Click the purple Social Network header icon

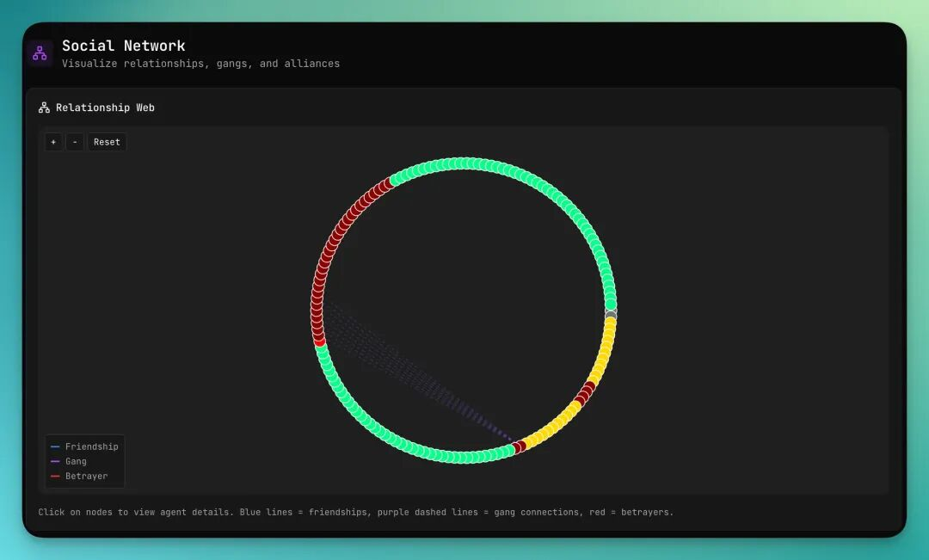(x=40, y=53)
